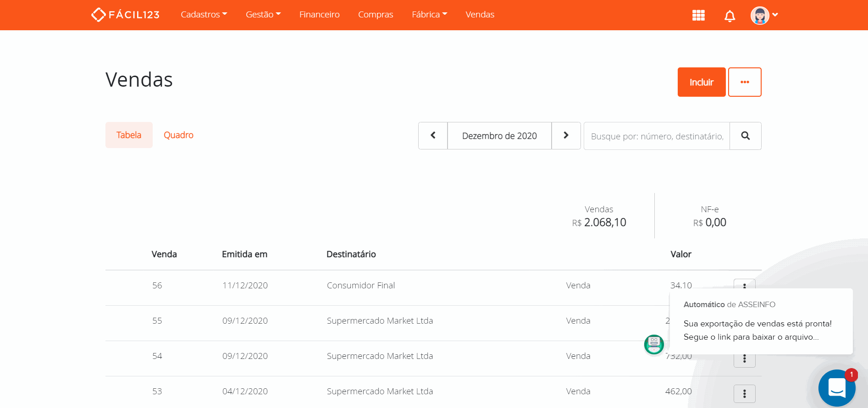Click the more options ellipsis button
Viewport: 868px width, 408px height.
pos(744,82)
